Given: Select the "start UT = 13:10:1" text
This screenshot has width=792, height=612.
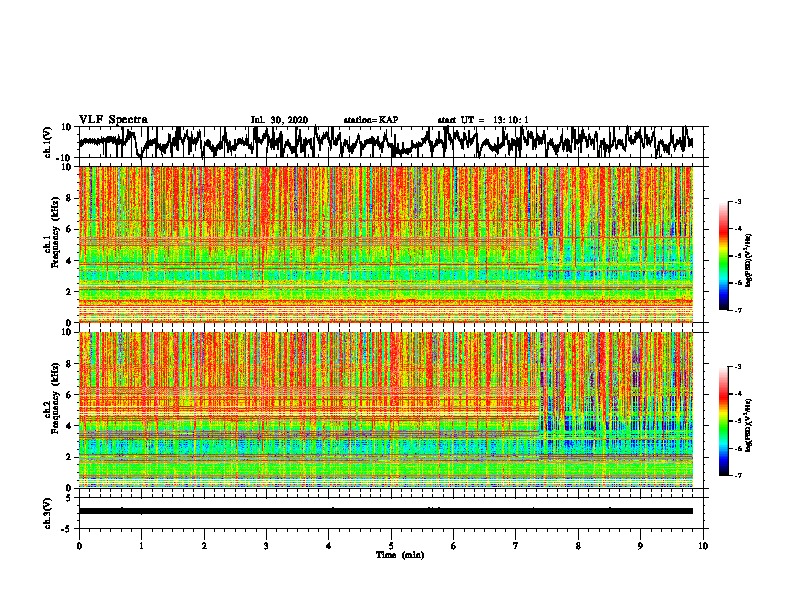Looking at the screenshot, I should click(x=483, y=120).
